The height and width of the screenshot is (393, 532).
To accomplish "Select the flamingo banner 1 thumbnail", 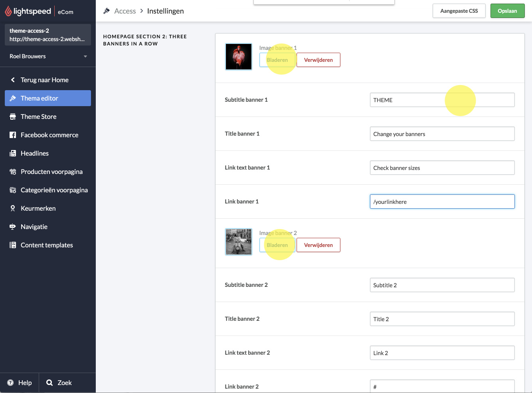I will click(239, 57).
